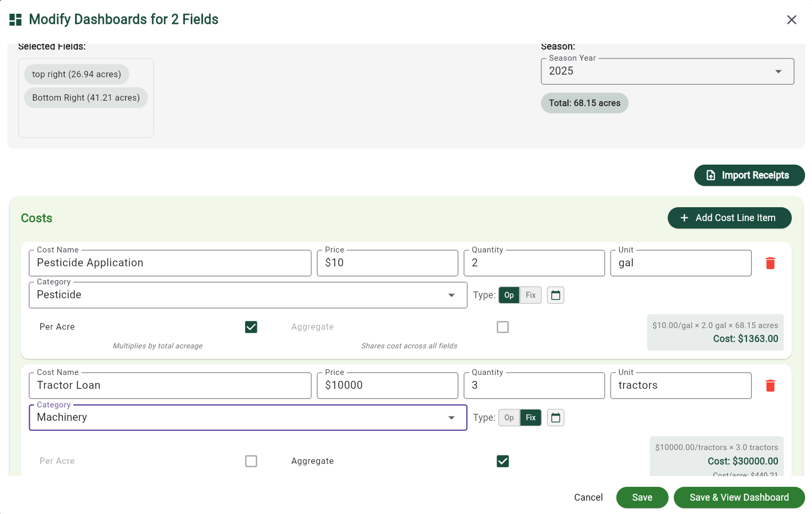Close the Modify Dashboards dialog
812x514 pixels.
(x=792, y=20)
